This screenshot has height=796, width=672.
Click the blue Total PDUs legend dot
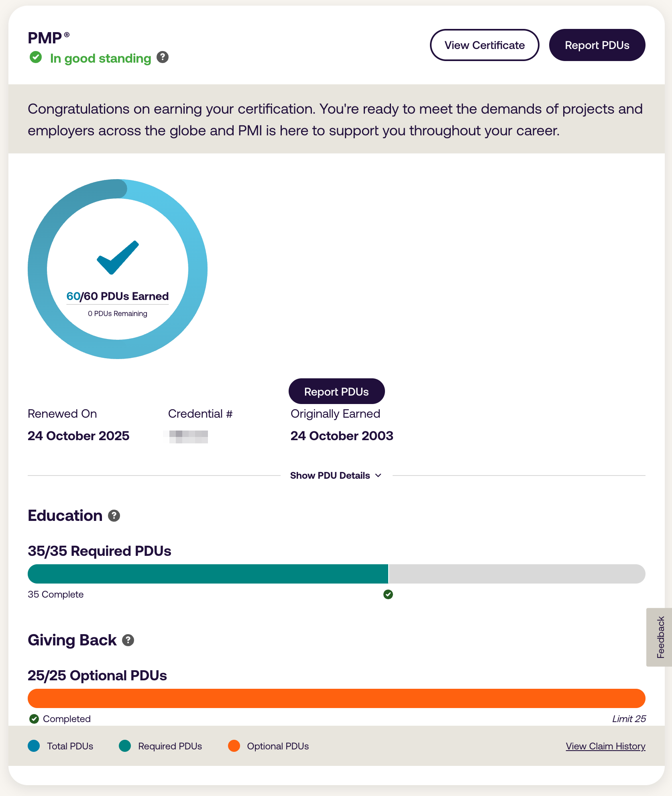click(34, 746)
